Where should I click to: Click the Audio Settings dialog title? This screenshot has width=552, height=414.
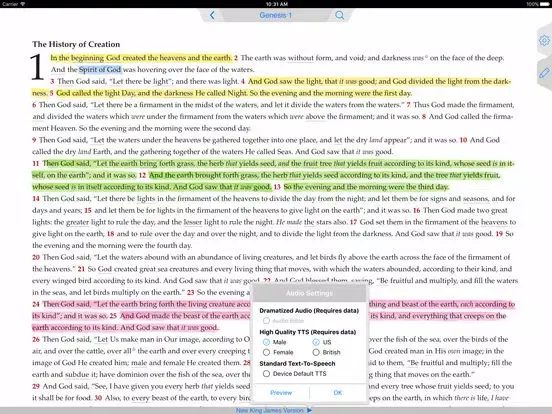[x=309, y=293]
